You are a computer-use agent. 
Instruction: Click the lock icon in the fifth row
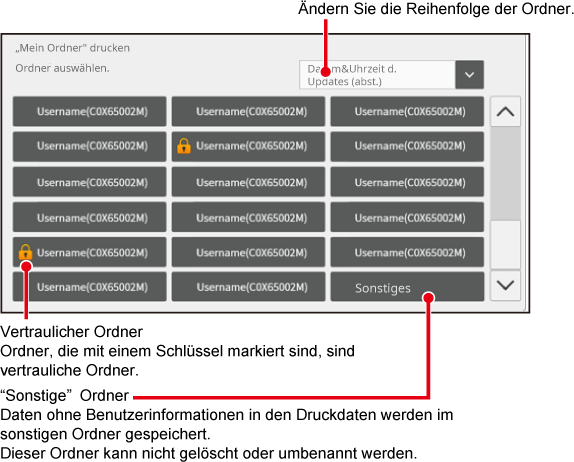(25, 252)
